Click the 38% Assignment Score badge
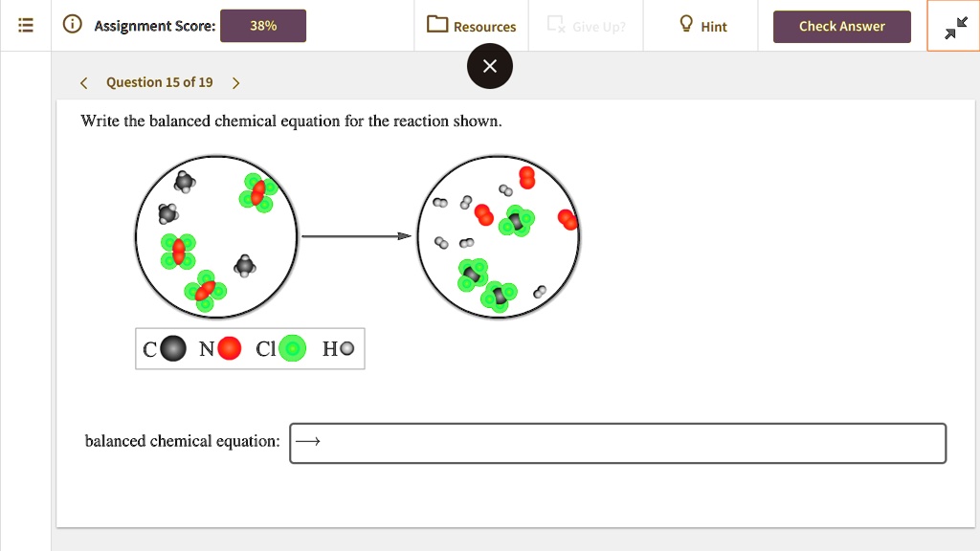 pos(263,26)
